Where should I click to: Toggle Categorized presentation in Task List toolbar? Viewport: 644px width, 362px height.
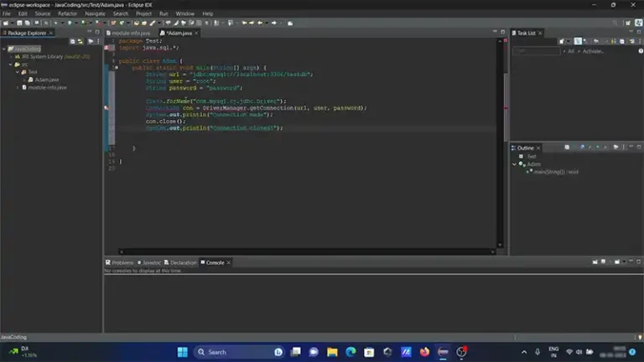[x=578, y=41]
